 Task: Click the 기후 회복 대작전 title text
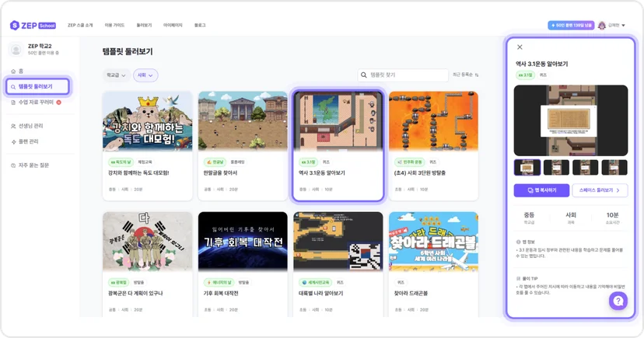point(221,294)
